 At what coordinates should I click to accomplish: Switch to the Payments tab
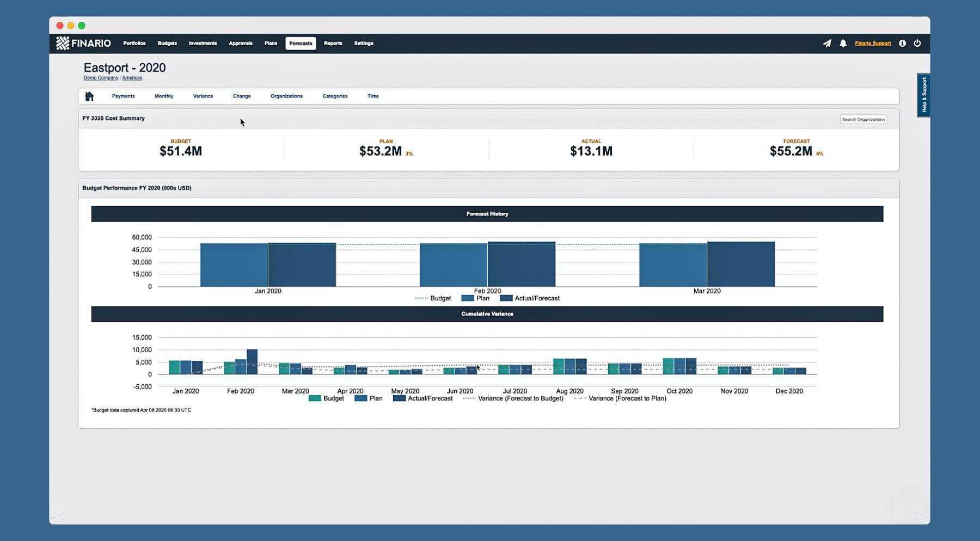(x=123, y=96)
